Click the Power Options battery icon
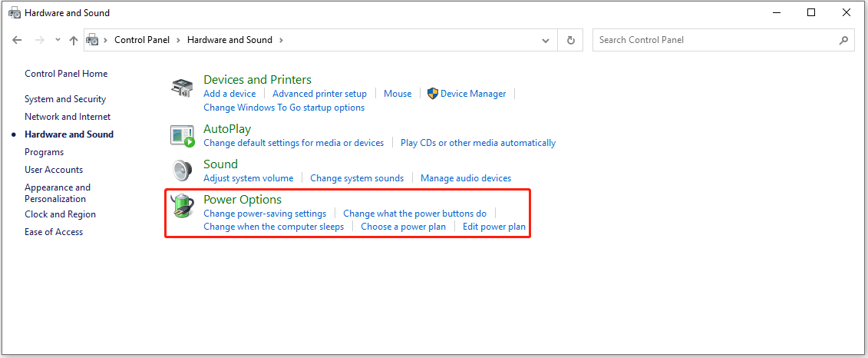Screen dimensions: 868x358 click(182, 206)
